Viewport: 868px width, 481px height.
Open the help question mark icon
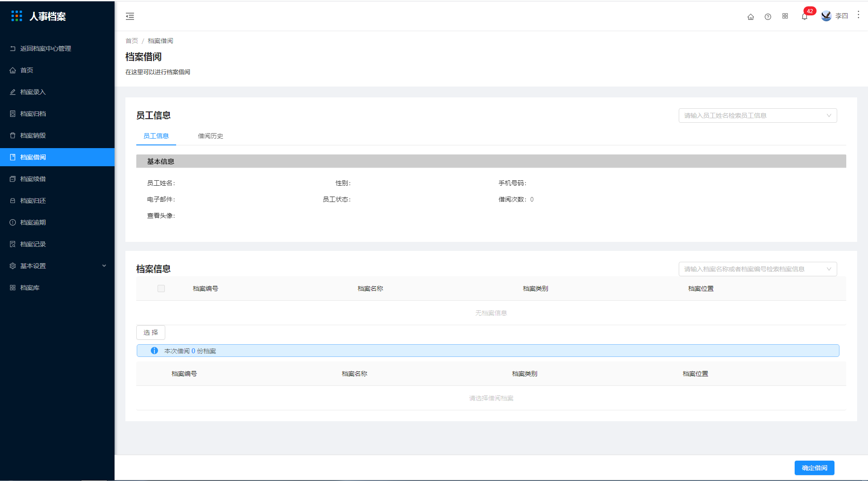pyautogui.click(x=768, y=17)
